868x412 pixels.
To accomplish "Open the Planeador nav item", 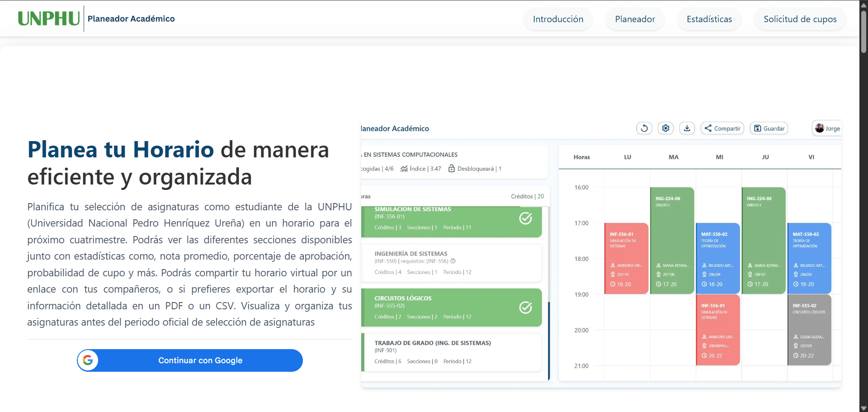I will [635, 19].
